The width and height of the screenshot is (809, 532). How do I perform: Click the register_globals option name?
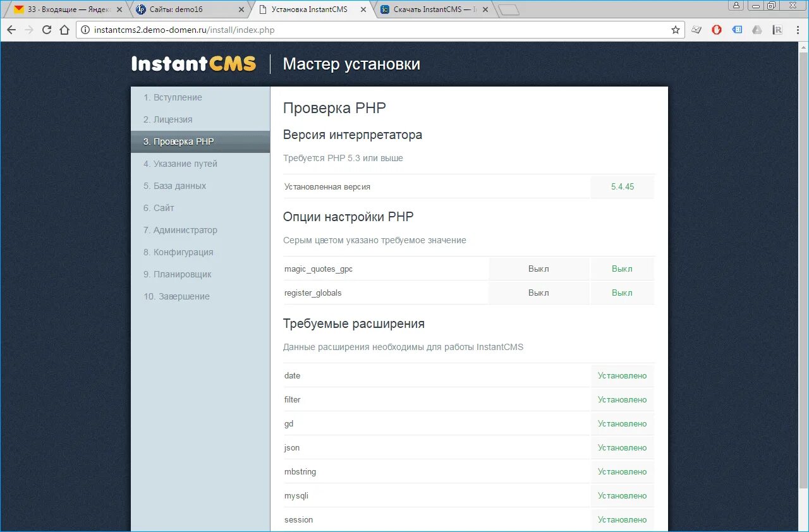(313, 293)
